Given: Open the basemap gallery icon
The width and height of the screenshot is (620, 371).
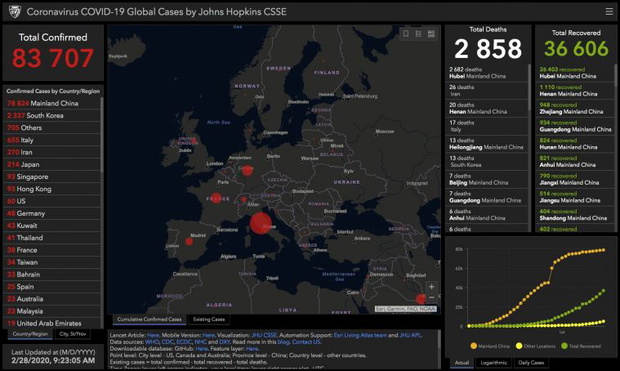Looking at the screenshot, I should [x=431, y=34].
